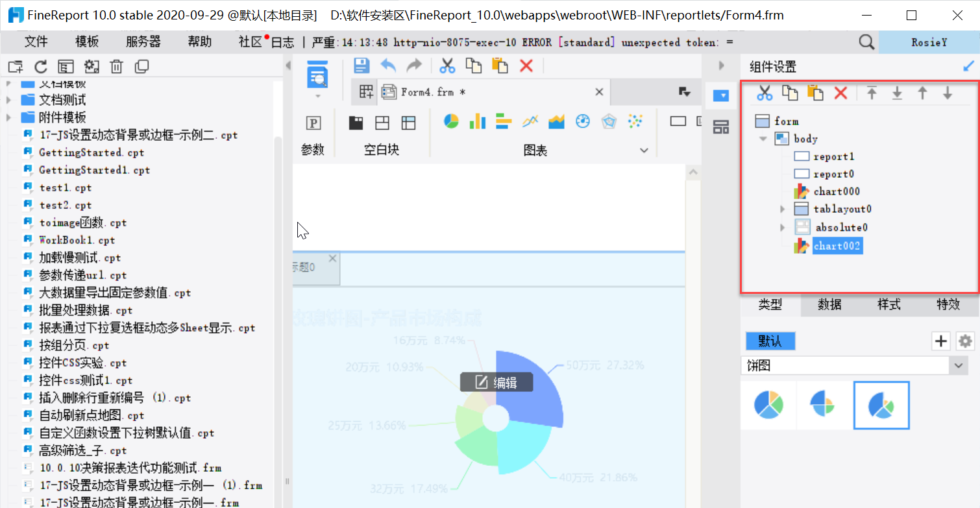Switch to the 特效 tab

(x=948, y=305)
